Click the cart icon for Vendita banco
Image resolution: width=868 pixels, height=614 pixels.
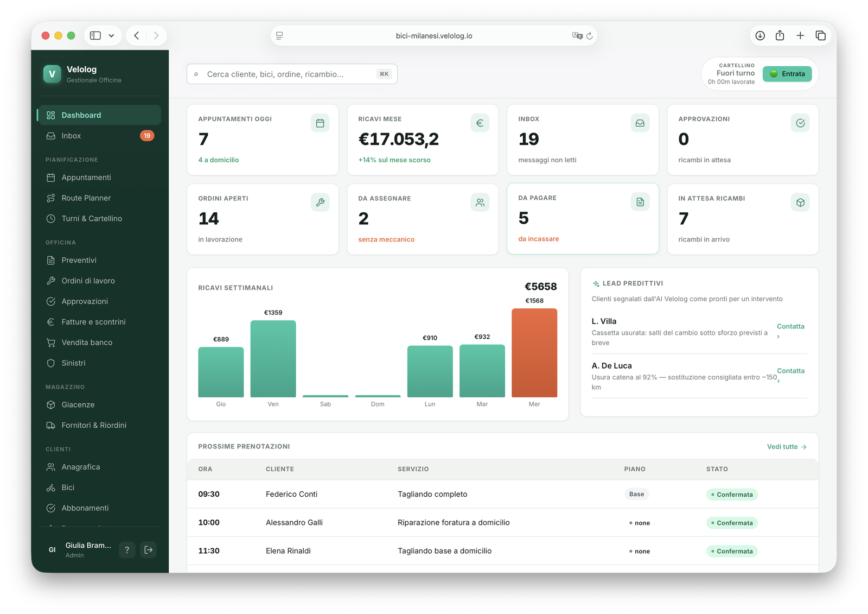[51, 343]
